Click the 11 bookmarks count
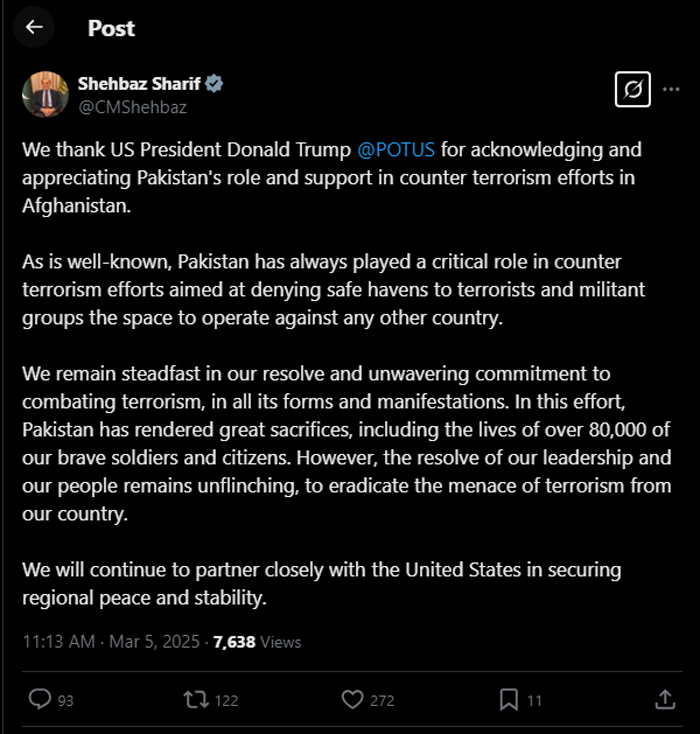This screenshot has height=734, width=700. [535, 700]
